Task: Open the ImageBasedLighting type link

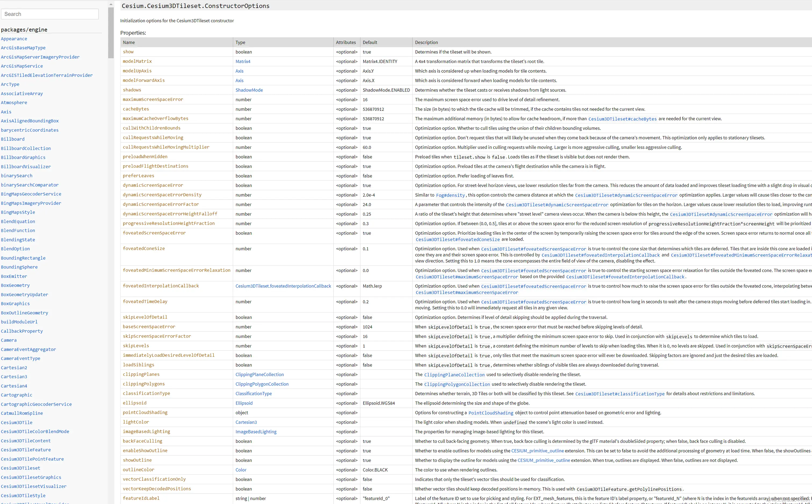Action: 256,432
